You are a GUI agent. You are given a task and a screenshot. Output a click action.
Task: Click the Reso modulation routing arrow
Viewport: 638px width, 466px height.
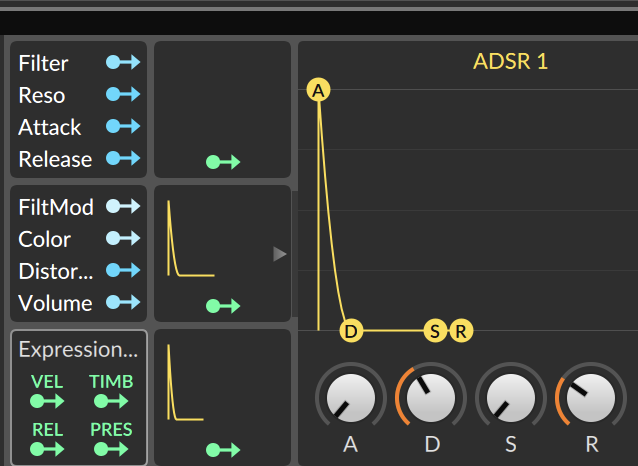(123, 95)
